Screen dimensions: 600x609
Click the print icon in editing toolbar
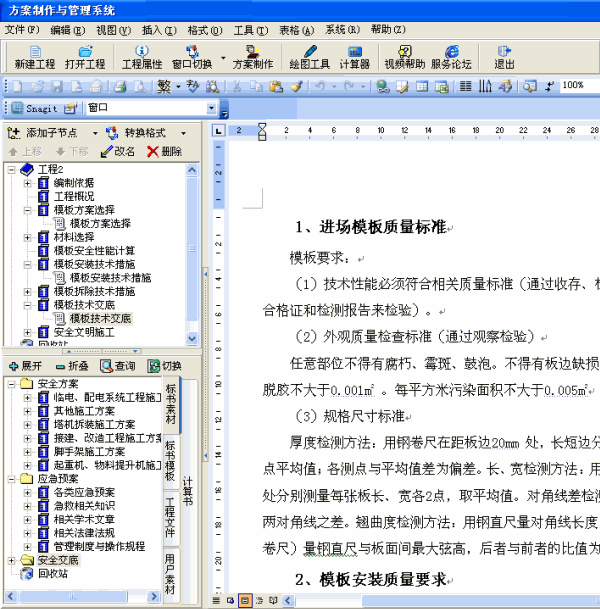(x=120, y=86)
